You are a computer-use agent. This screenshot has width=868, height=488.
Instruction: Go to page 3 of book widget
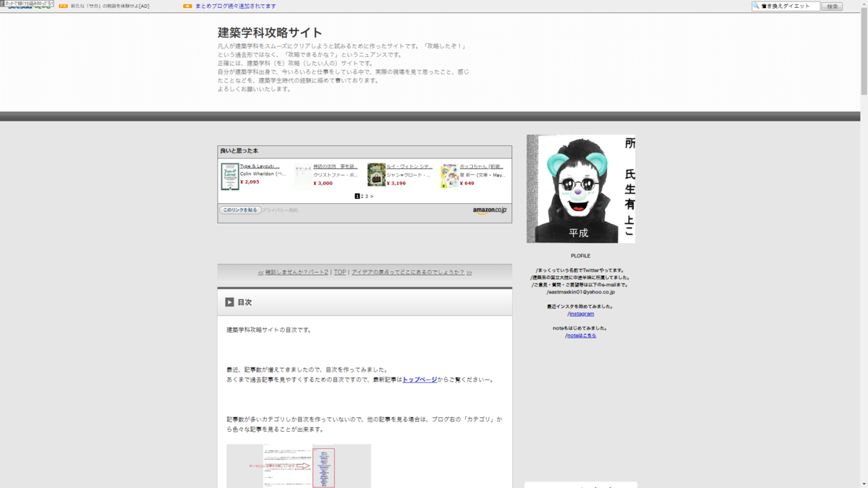tap(367, 196)
